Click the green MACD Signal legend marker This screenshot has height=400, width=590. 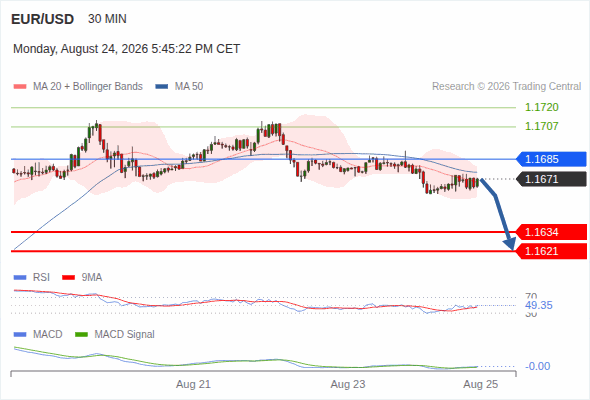(x=81, y=335)
